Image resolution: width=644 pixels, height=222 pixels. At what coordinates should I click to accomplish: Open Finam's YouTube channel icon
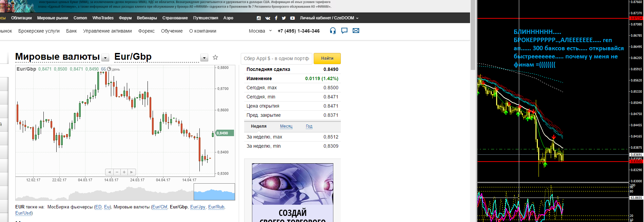(x=292, y=18)
